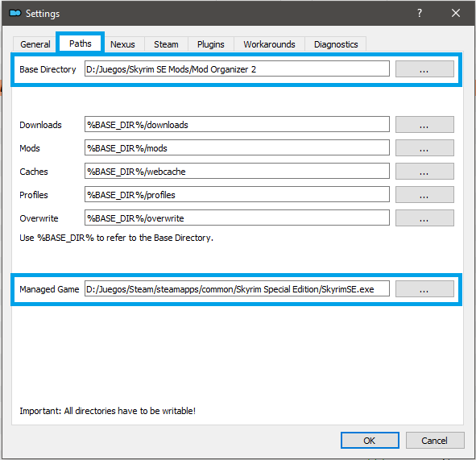Click the Base Directory path field
476x460 pixels.
click(237, 69)
